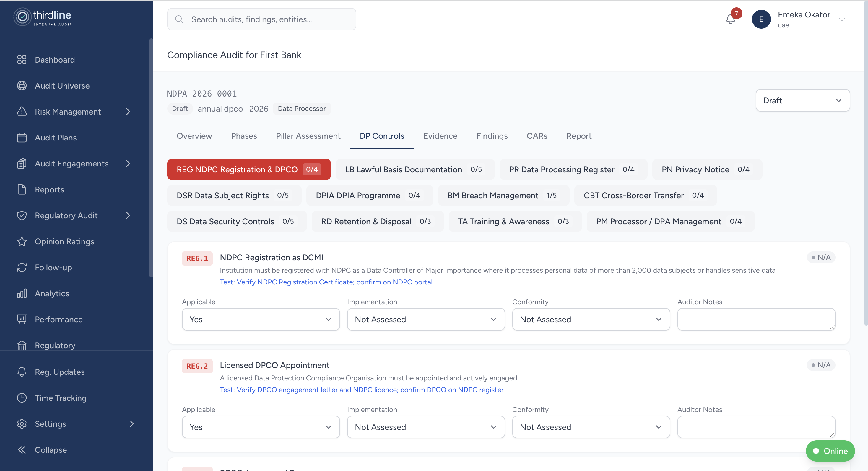This screenshot has height=471, width=868.
Task: Switch to the Findings tab
Action: click(492, 136)
